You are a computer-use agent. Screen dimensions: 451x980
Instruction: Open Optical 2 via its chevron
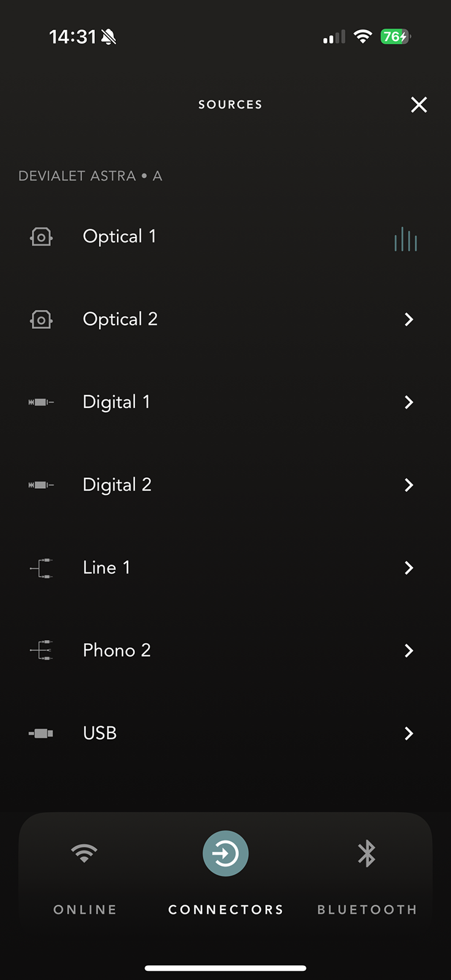(x=409, y=319)
